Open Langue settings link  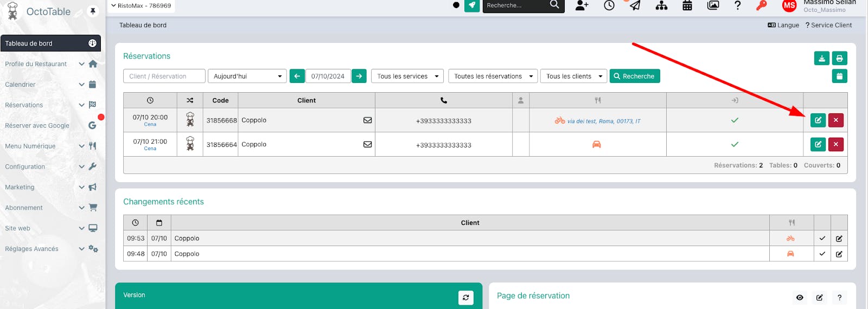[x=783, y=25]
